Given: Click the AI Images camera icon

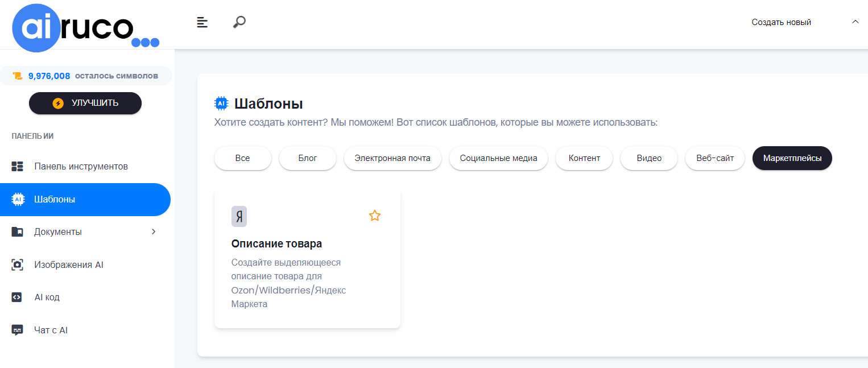Looking at the screenshot, I should click(x=18, y=265).
